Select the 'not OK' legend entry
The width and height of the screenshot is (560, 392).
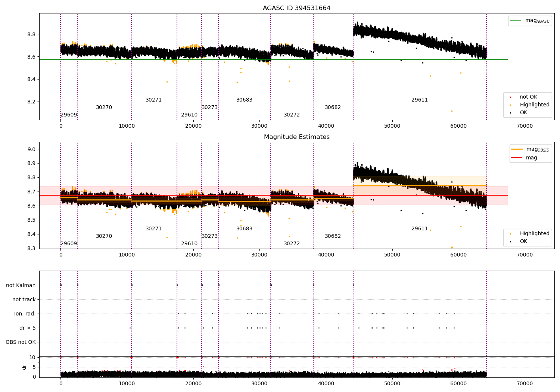[528, 97]
